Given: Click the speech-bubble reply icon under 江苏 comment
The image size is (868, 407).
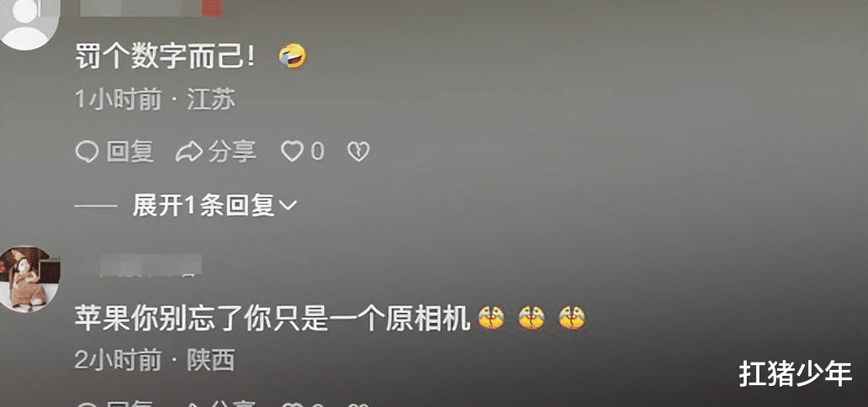Looking at the screenshot, I should [87, 151].
